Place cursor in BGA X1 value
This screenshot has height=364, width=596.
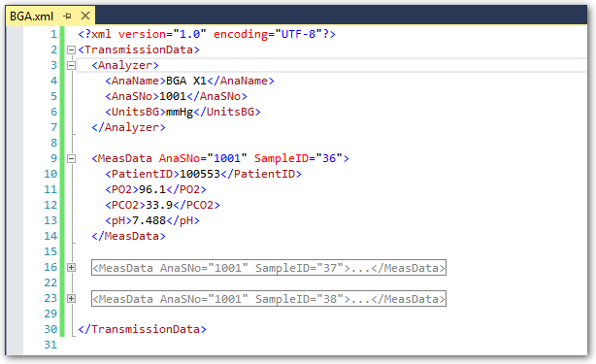(186, 81)
